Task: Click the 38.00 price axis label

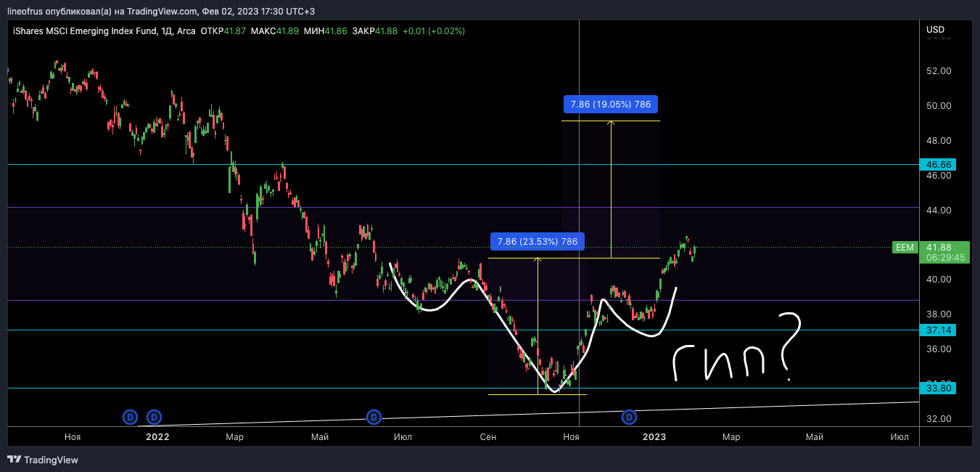Action: (x=939, y=314)
